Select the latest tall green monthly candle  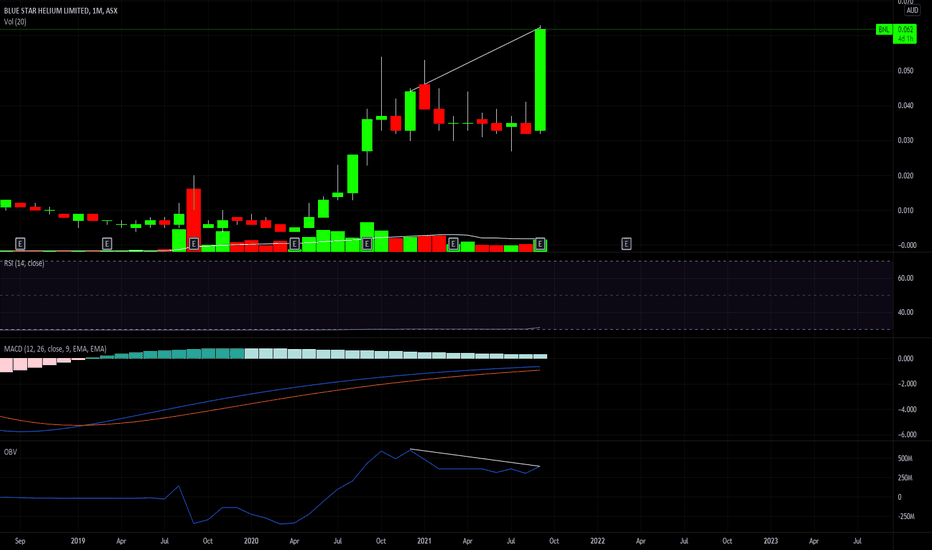point(540,80)
